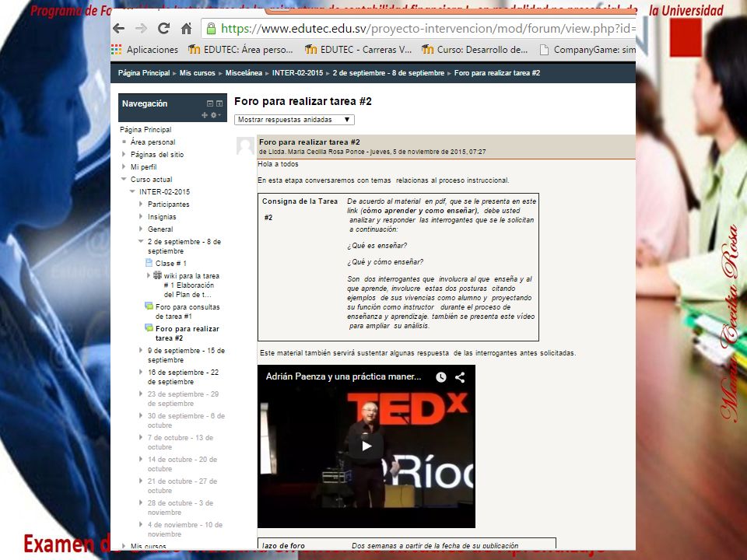Open the EDUTEC - Carreras V... bookmark
This screenshot has height=560, width=747.
[358, 50]
